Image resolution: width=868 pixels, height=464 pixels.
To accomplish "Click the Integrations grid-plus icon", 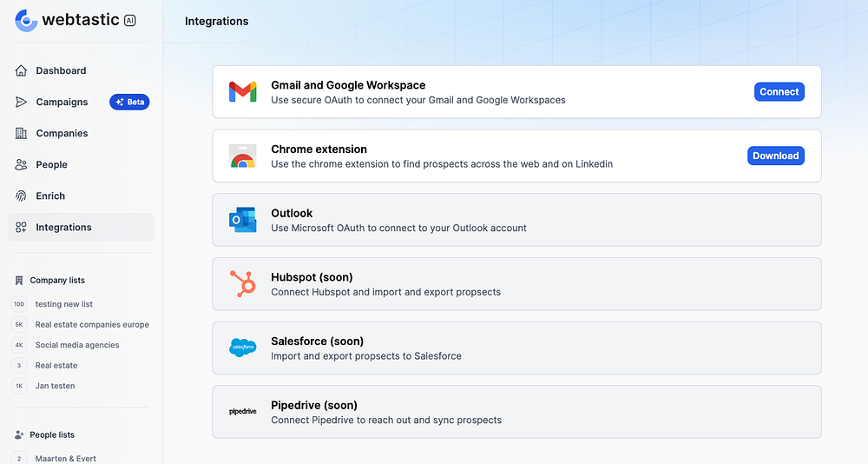I will 21,228.
